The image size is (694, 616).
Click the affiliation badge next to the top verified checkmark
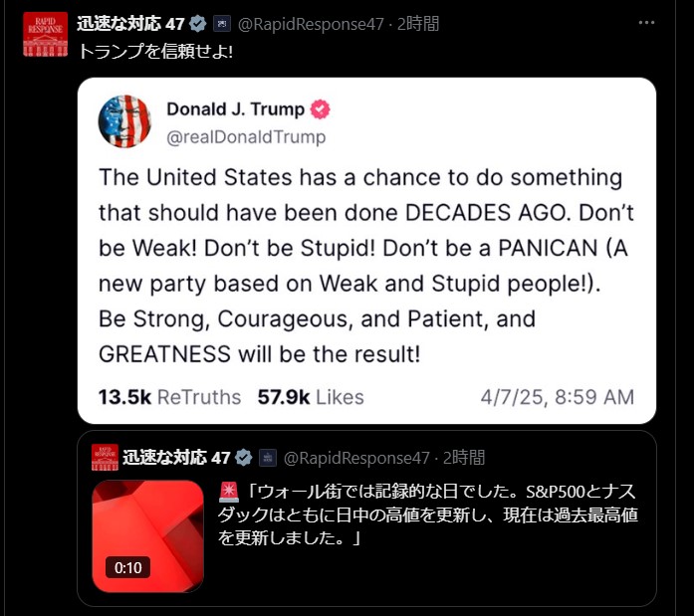point(222,24)
